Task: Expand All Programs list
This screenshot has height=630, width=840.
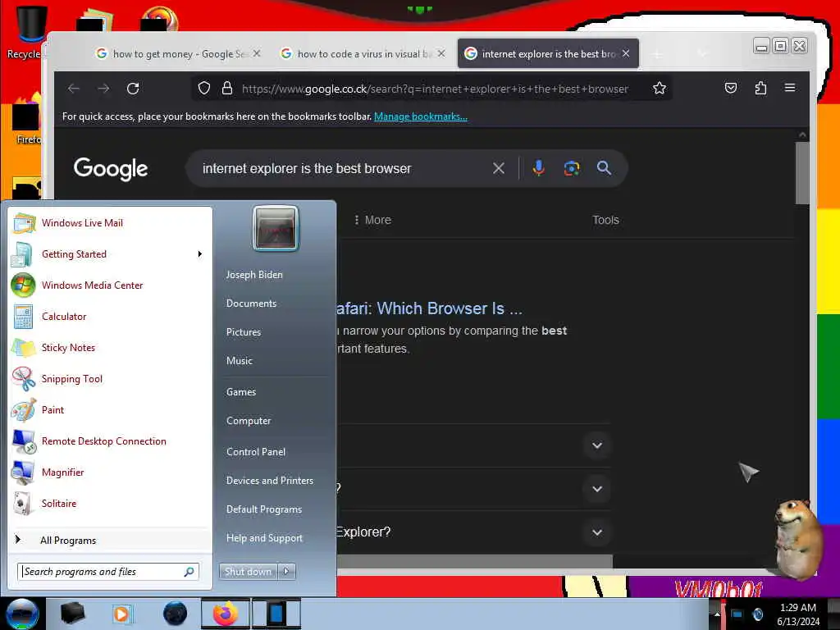Action: pos(111,540)
